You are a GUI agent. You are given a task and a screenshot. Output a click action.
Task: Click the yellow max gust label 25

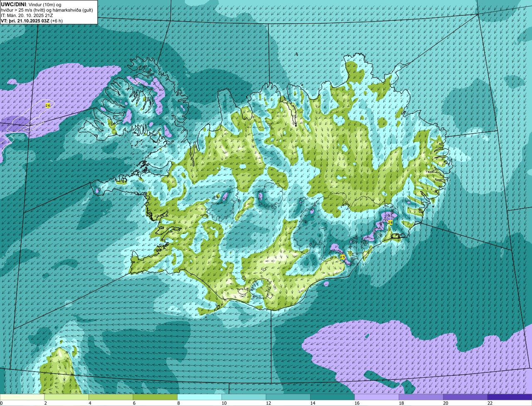tap(342, 257)
